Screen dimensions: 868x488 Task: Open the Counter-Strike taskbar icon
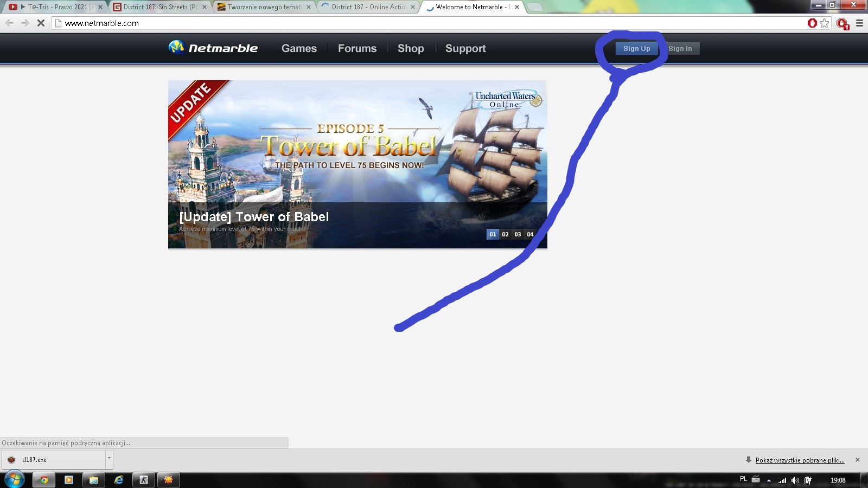pos(144,480)
